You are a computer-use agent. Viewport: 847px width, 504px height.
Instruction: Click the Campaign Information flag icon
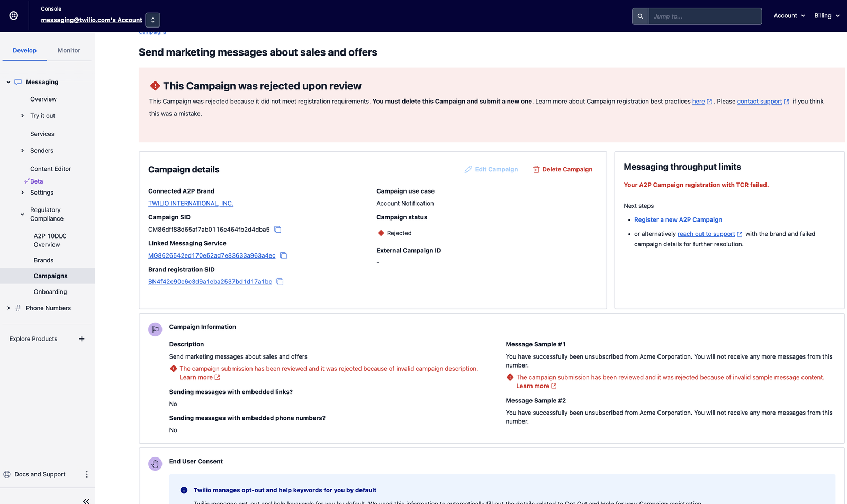155,329
